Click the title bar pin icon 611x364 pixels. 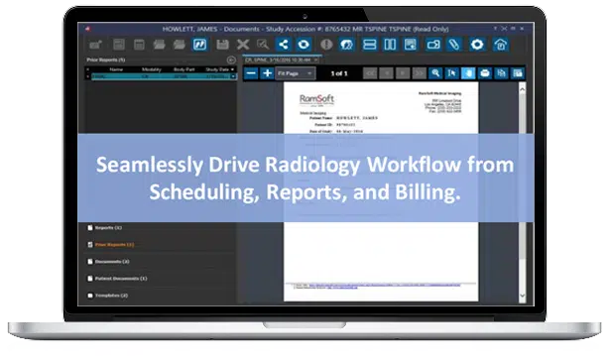coord(495,29)
